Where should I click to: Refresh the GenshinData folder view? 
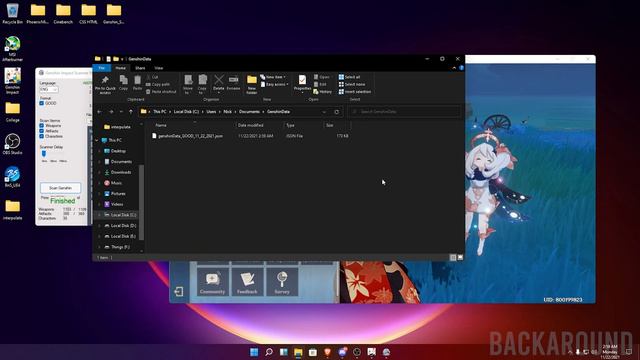[336, 111]
